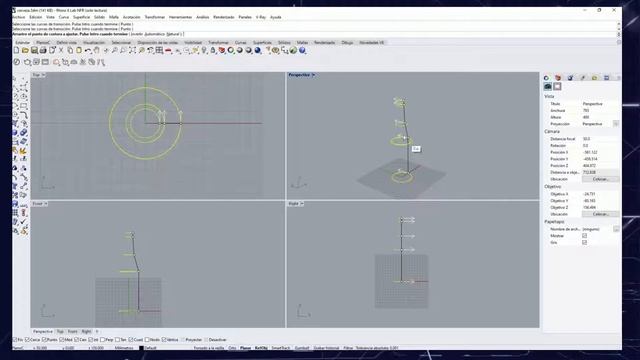Toggle the Gris wallpaper checkbox

[x=584, y=242]
